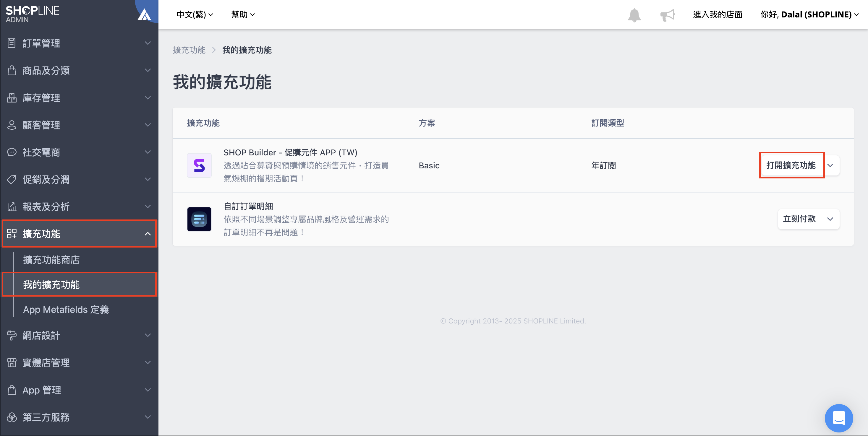
Task: Open the notifications bell icon
Action: [x=634, y=15]
